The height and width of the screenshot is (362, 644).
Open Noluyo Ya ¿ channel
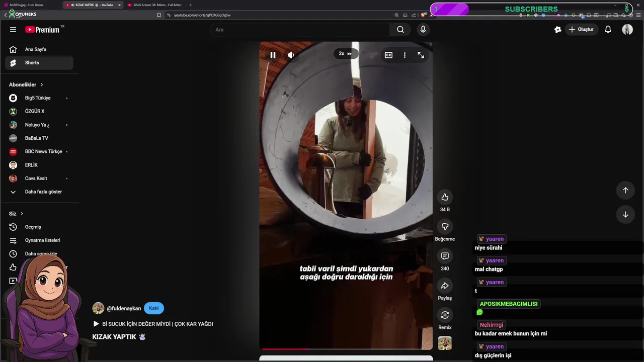click(39, 125)
